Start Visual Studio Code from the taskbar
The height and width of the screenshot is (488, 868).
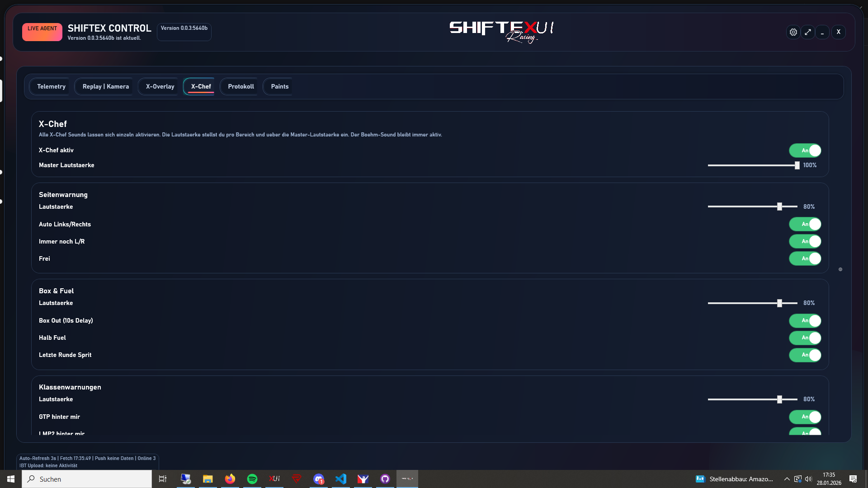pyautogui.click(x=341, y=479)
